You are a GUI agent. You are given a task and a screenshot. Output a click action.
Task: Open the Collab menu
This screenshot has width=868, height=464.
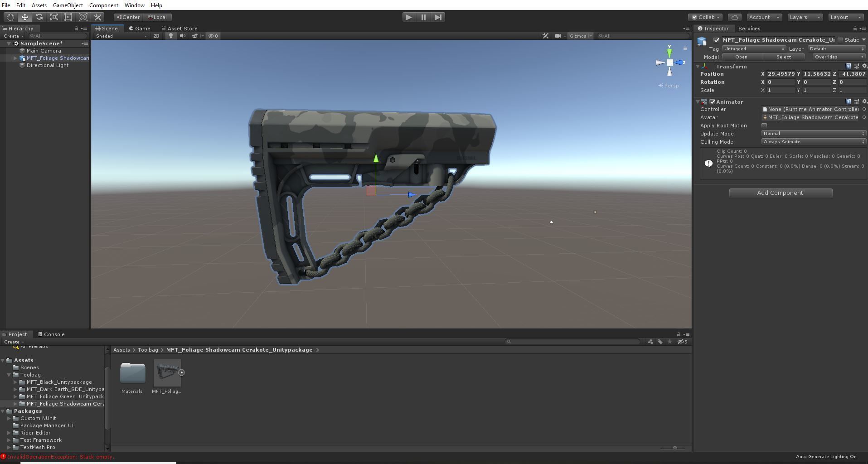click(706, 17)
